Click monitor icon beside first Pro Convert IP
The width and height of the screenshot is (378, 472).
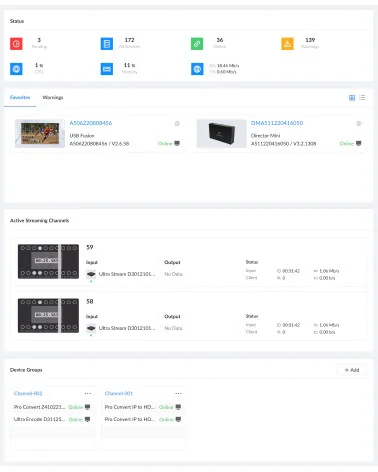[178, 407]
